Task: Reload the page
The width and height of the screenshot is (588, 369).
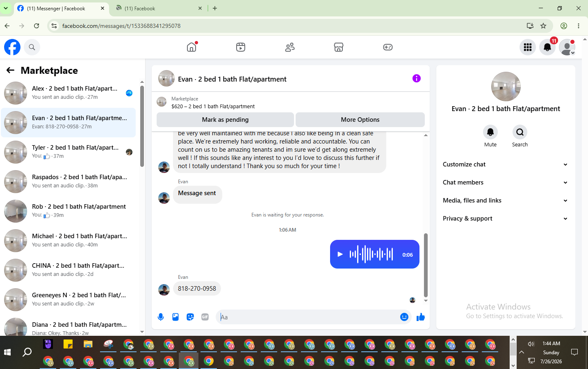Action: tap(36, 26)
